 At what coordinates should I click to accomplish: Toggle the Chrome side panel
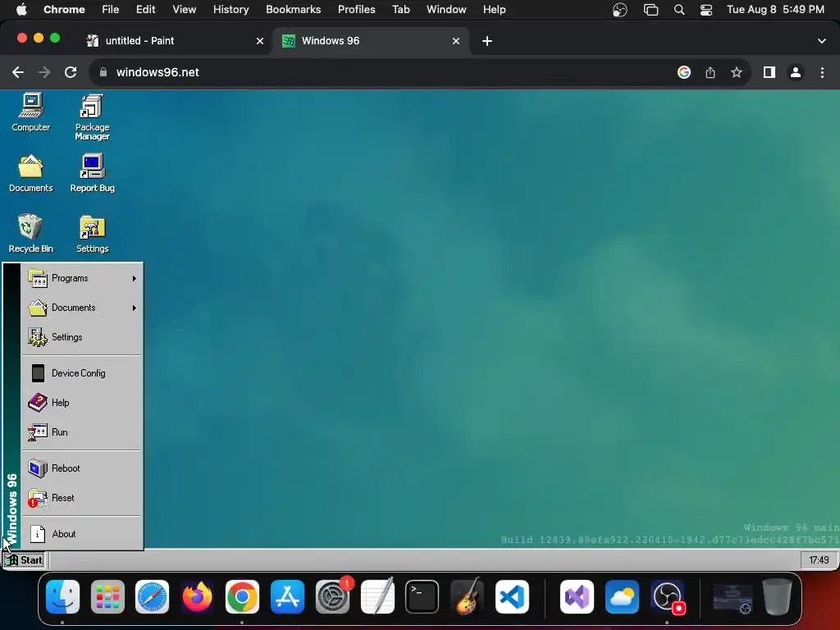tap(769, 72)
